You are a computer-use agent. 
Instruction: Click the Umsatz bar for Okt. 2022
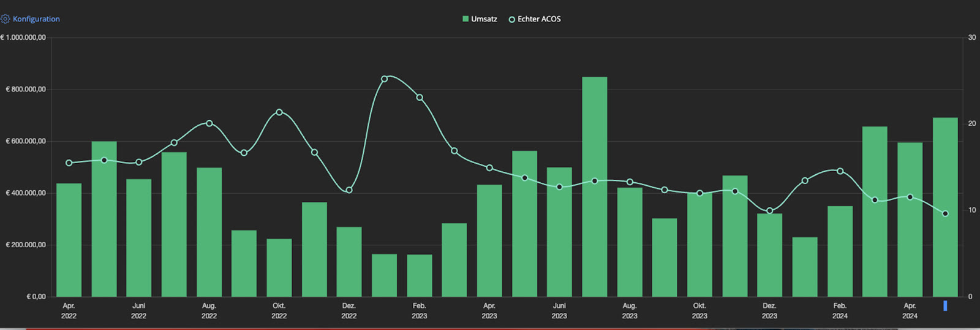[x=279, y=267]
